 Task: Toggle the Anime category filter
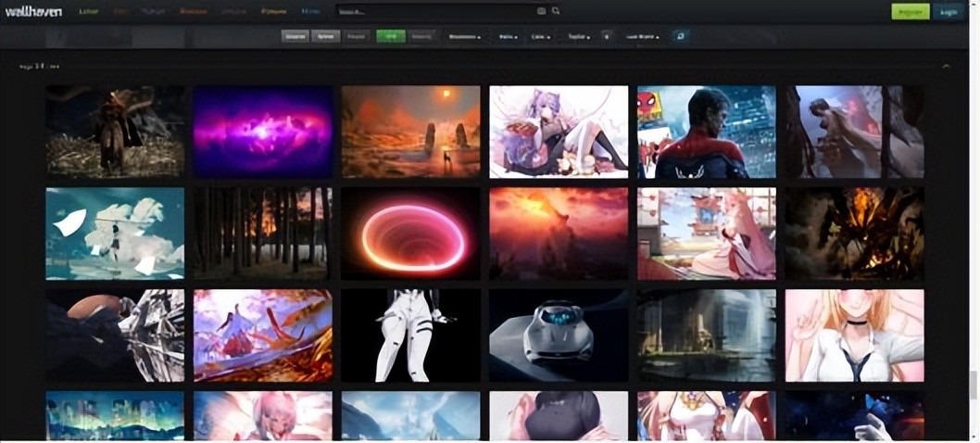point(324,36)
